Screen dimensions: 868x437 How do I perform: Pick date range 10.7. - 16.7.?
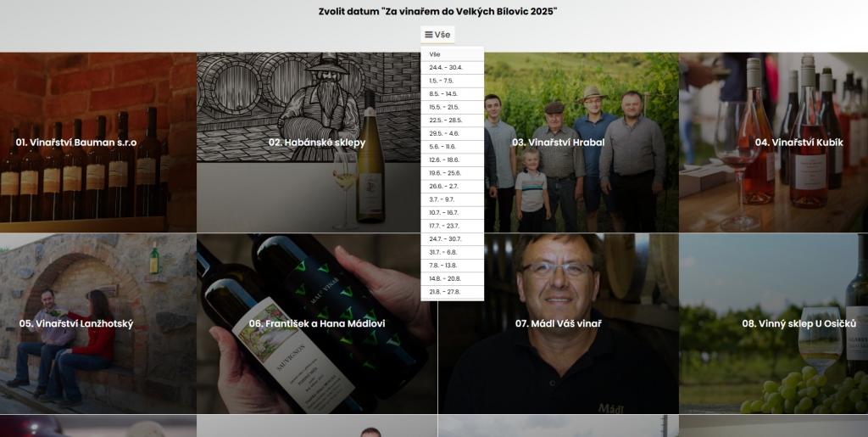point(453,213)
